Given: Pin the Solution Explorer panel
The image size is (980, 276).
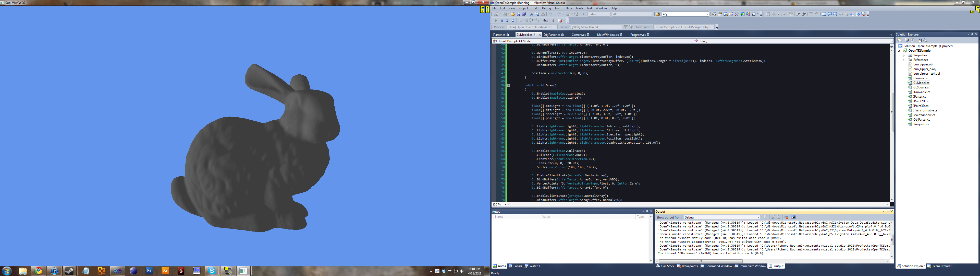Looking at the screenshot, I should tap(972, 34).
